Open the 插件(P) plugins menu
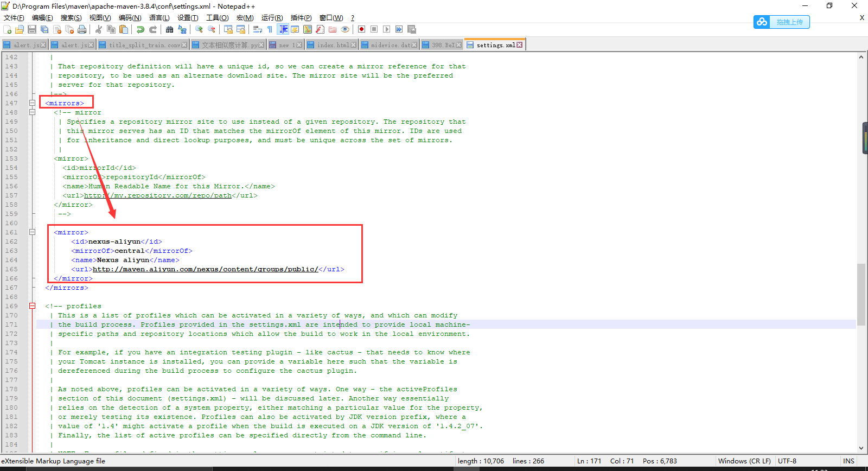The image size is (868, 471). (301, 18)
